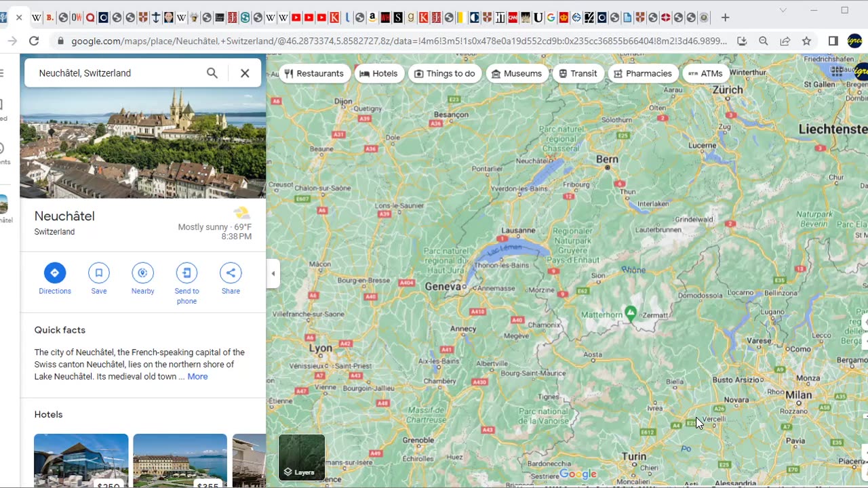Click the Zürich city label
868x488 pixels.
(728, 89)
